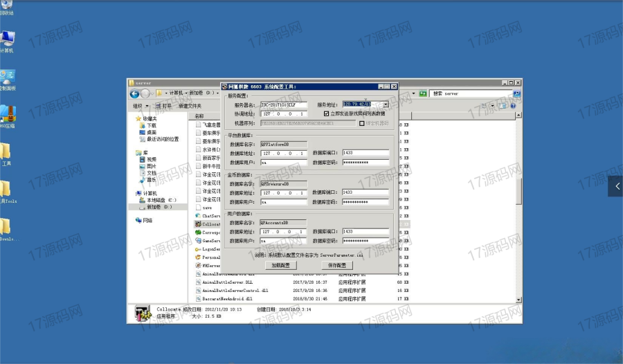
Task: Click the config tool title bar icon
Action: pyautogui.click(x=224, y=87)
